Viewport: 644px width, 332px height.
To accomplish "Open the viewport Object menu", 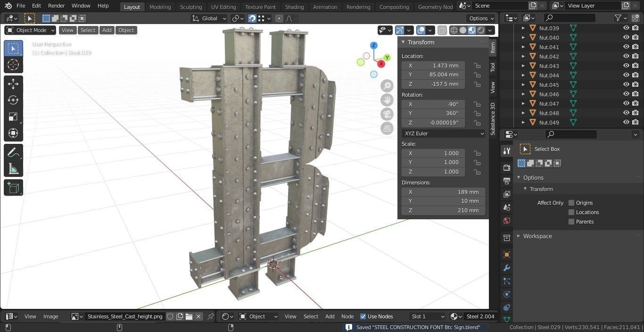I will click(x=126, y=30).
